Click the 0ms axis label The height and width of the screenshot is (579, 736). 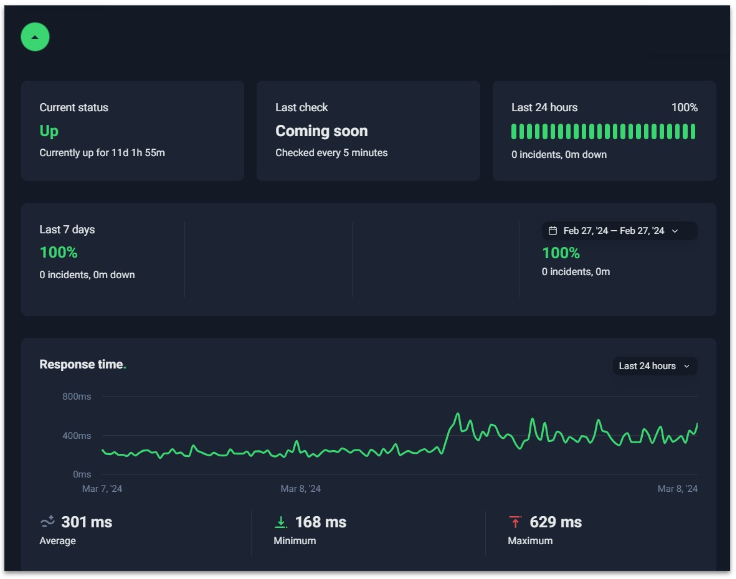[x=82, y=474]
